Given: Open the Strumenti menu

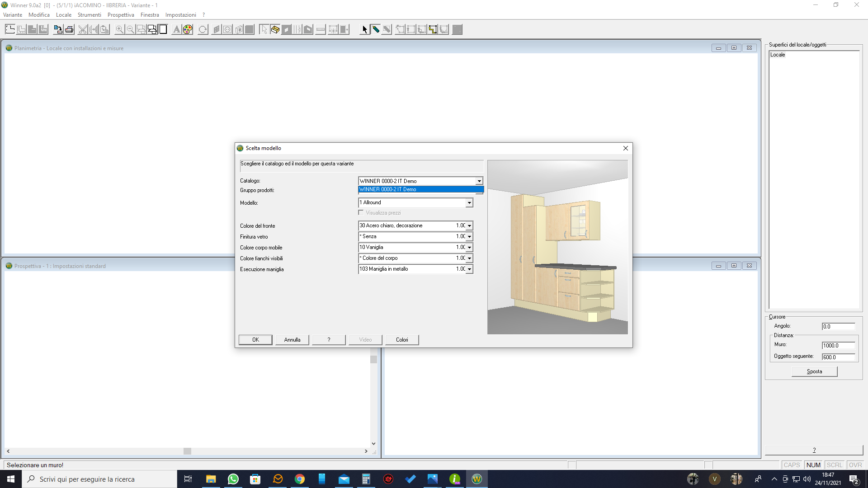Looking at the screenshot, I should click(x=89, y=15).
